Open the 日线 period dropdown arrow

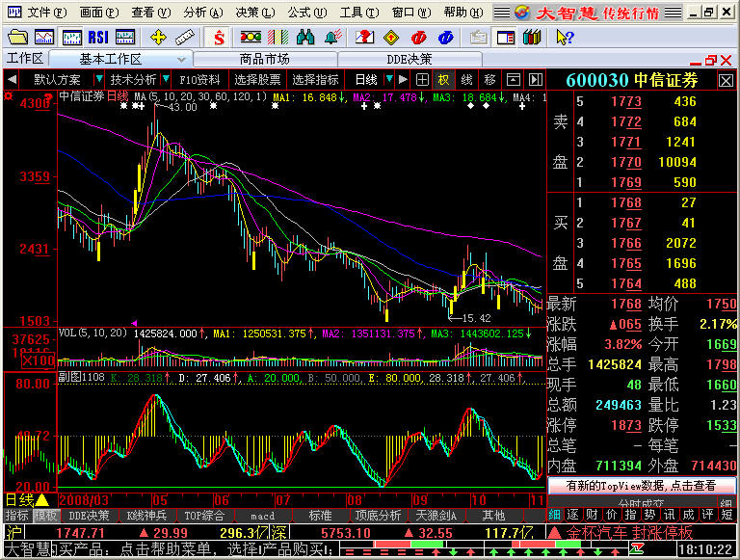pos(389,79)
